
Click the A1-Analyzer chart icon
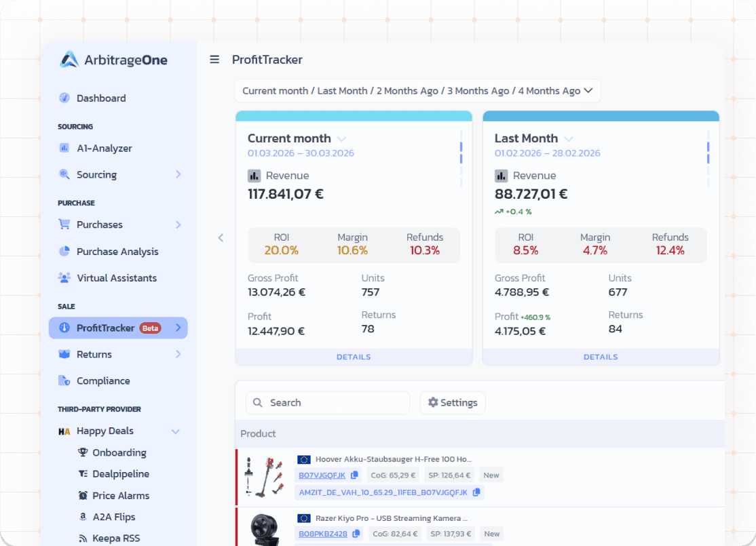(64, 148)
